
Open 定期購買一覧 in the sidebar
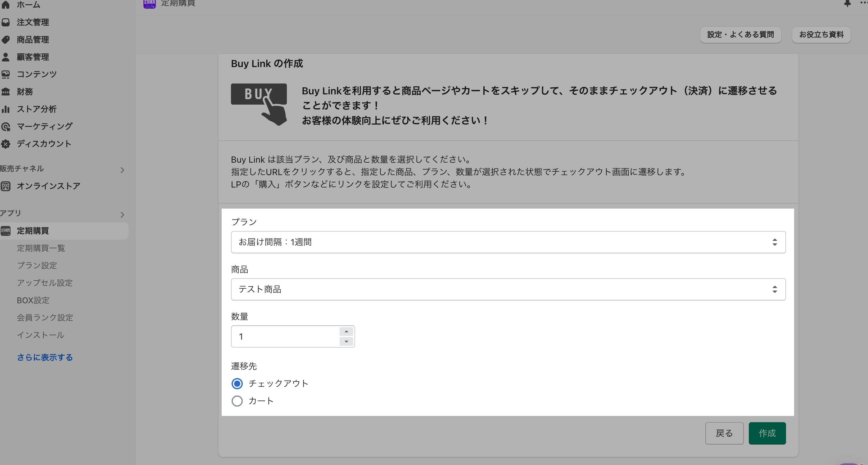41,248
